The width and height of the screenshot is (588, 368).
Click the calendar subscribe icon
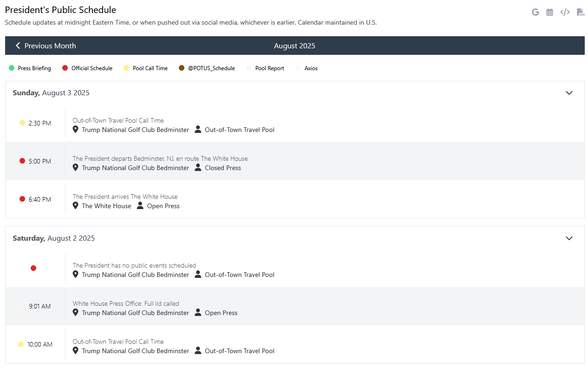pos(549,13)
